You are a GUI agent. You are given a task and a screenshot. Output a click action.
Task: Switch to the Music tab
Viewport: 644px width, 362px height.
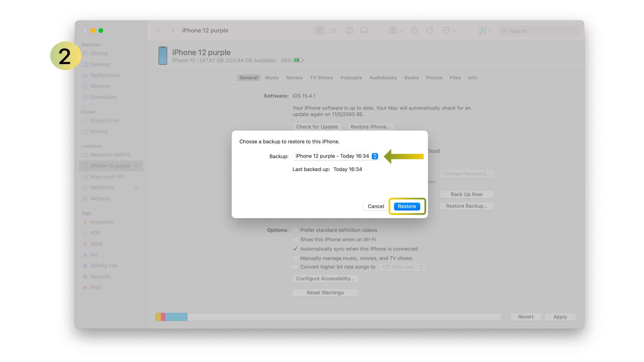pos(272,78)
